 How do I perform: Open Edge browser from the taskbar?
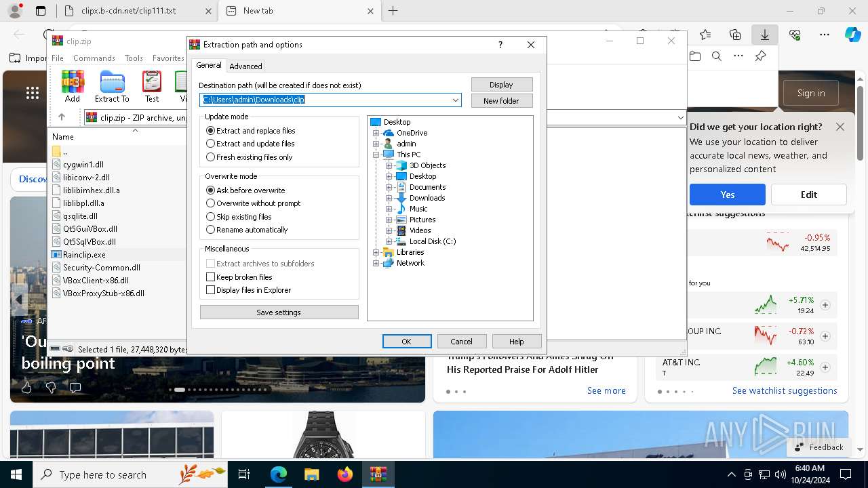pyautogui.click(x=279, y=474)
